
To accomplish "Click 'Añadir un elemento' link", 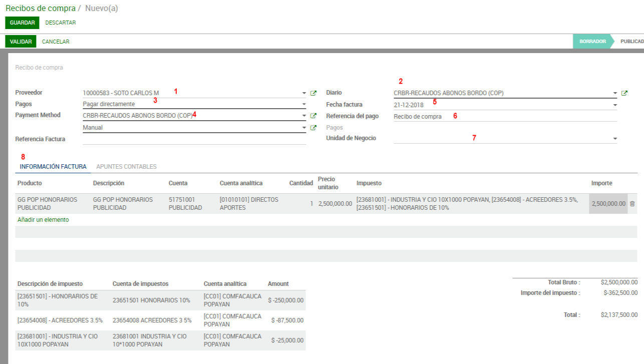I will [x=43, y=220].
